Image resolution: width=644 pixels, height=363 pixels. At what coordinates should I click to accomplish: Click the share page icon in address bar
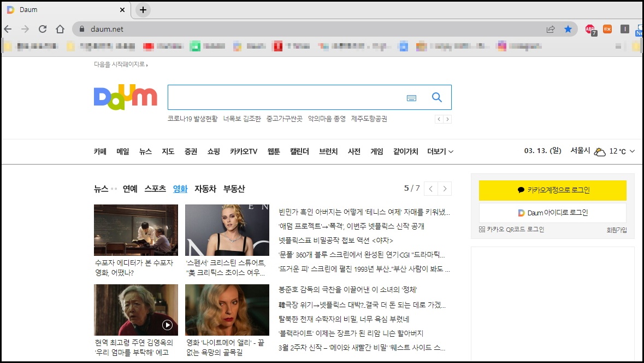tap(551, 29)
